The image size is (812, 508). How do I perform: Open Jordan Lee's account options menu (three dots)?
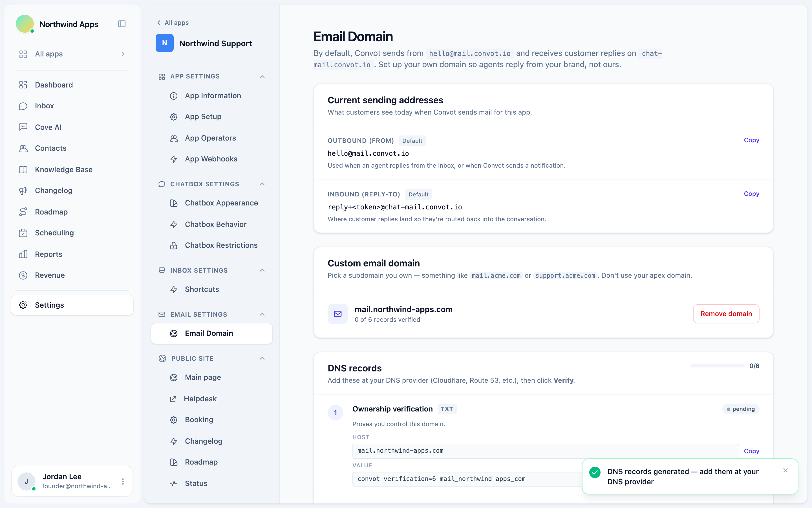coord(123,481)
